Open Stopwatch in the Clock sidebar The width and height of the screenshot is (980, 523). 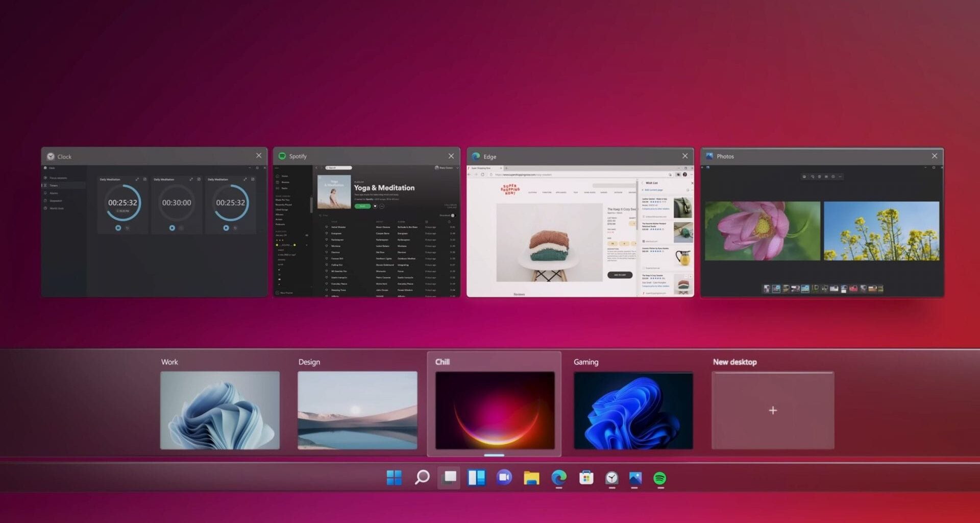[x=56, y=201]
